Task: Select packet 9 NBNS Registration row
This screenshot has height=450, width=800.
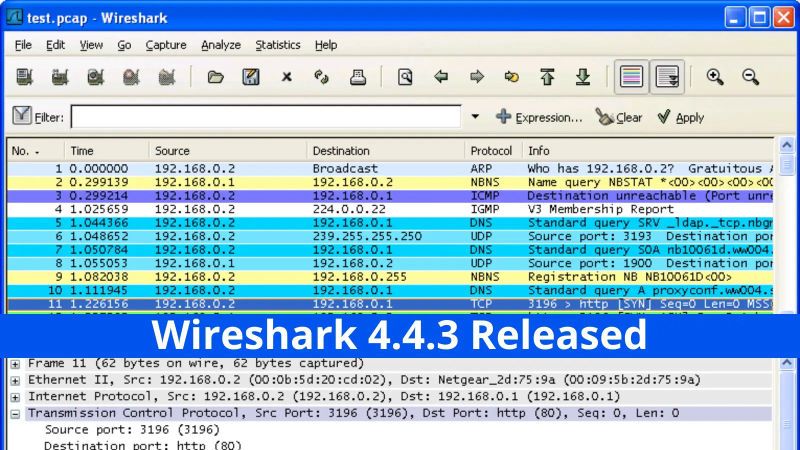Action: point(390,277)
